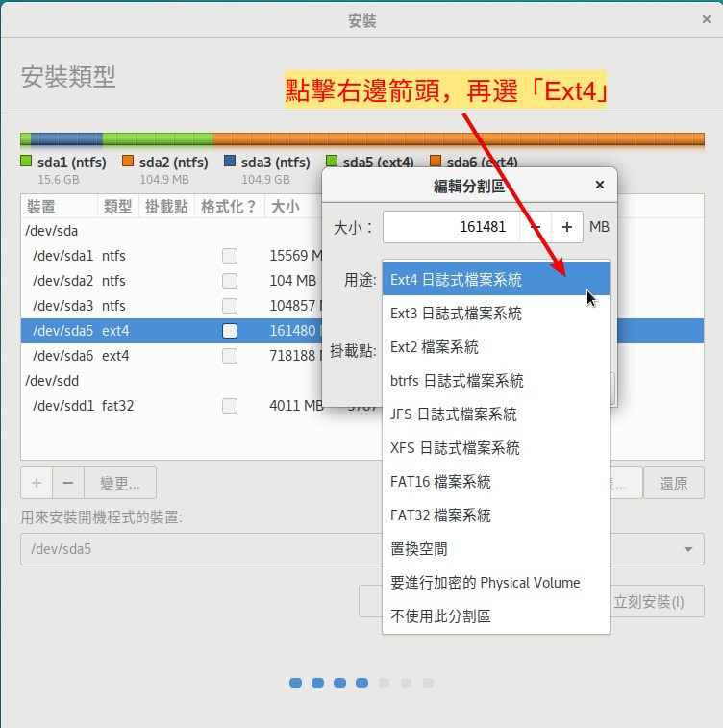Enable format checkbox for /dev/sda5

click(230, 331)
